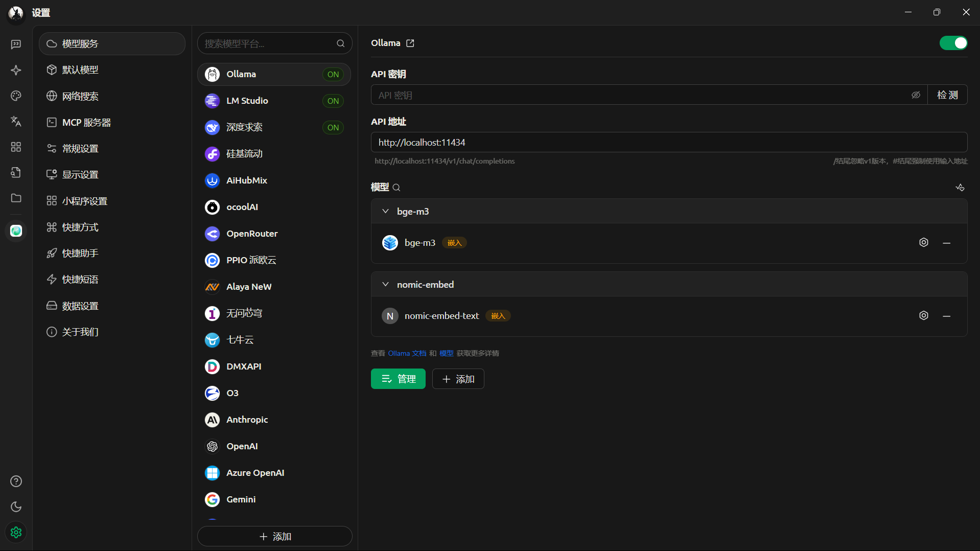The width and height of the screenshot is (980, 551).
Task: Select the 硅基流动 provider
Action: coord(274,154)
